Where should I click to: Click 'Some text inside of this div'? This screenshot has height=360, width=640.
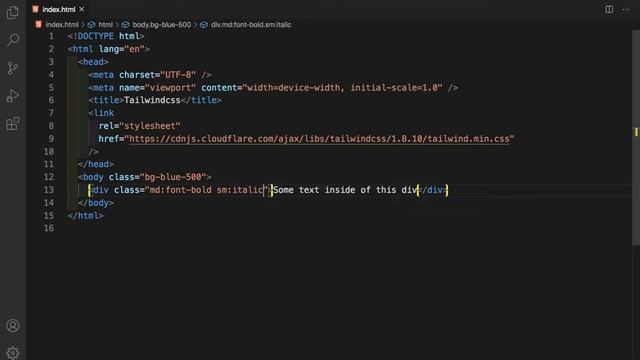(344, 190)
